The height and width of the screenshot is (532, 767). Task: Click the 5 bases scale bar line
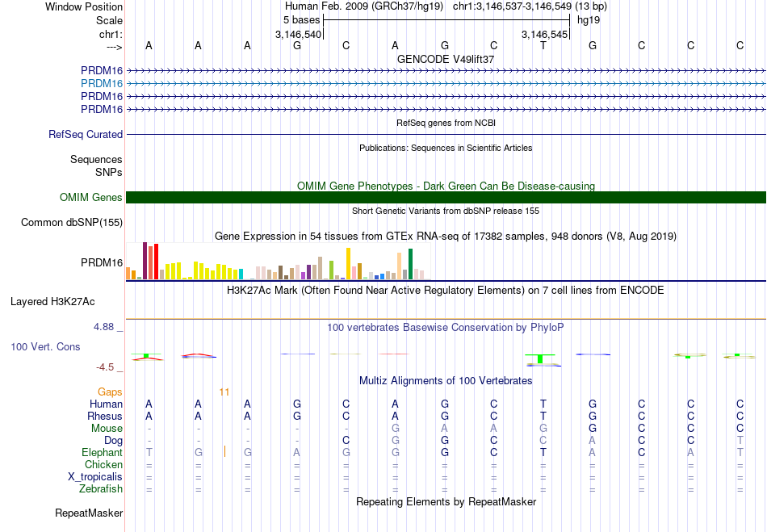(446, 20)
